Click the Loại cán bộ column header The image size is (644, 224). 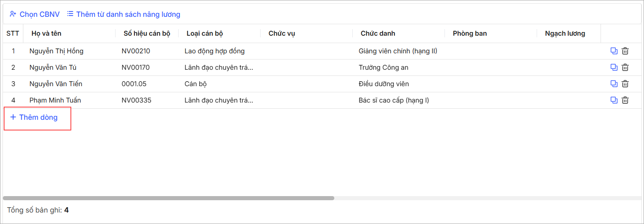click(x=204, y=34)
